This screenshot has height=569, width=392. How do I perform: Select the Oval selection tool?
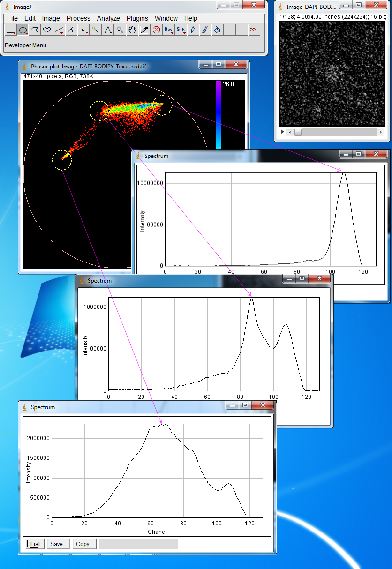pyautogui.click(x=23, y=30)
